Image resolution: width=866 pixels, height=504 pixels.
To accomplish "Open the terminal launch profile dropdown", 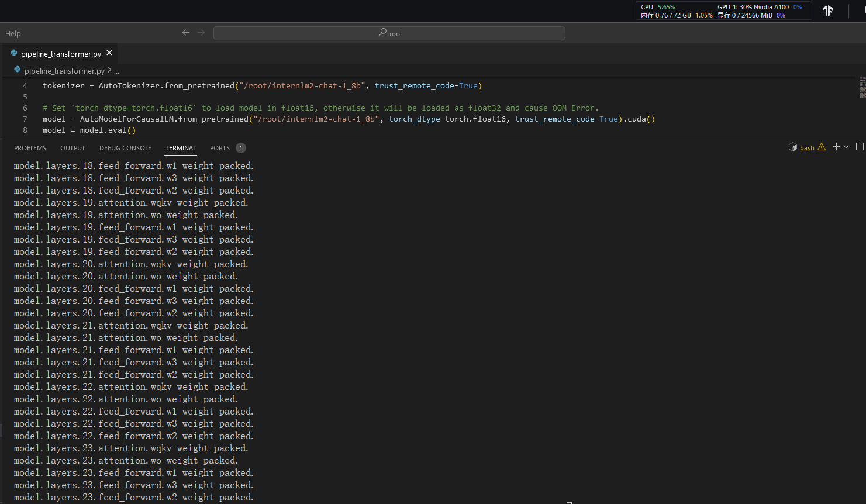I will (846, 147).
